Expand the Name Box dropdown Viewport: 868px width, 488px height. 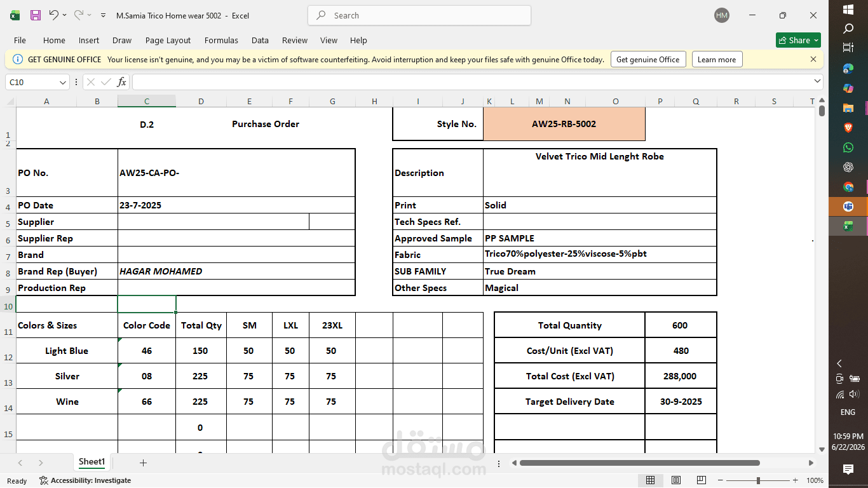(x=63, y=83)
